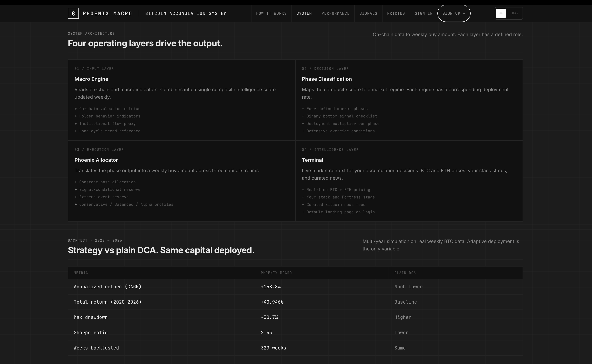Screen dimensions: 592x364
Task: Click the '03 / EXECUTION LAYER' label
Action: 99,150
